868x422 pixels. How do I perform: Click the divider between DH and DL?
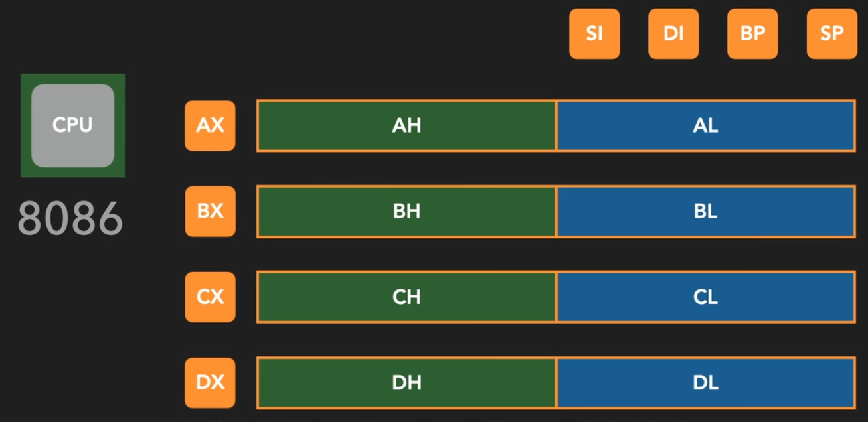[x=556, y=383]
